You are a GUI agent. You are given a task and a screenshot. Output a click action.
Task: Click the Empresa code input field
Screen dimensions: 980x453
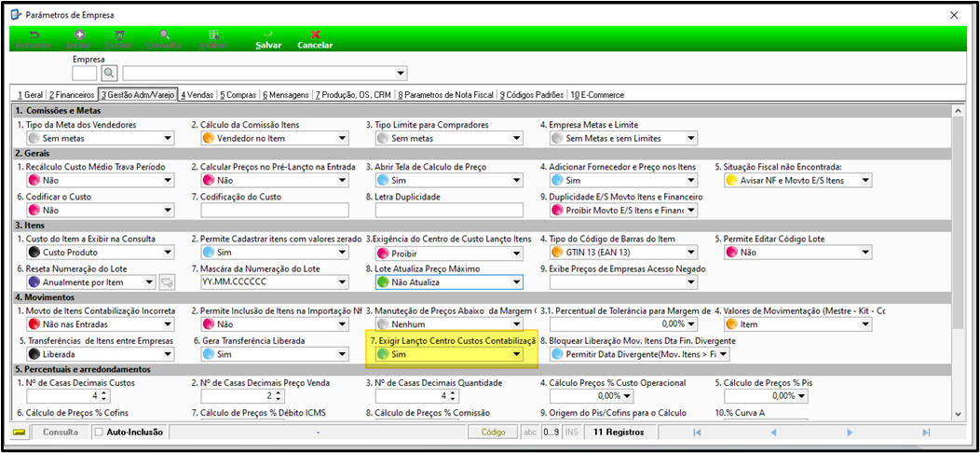pyautogui.click(x=85, y=74)
